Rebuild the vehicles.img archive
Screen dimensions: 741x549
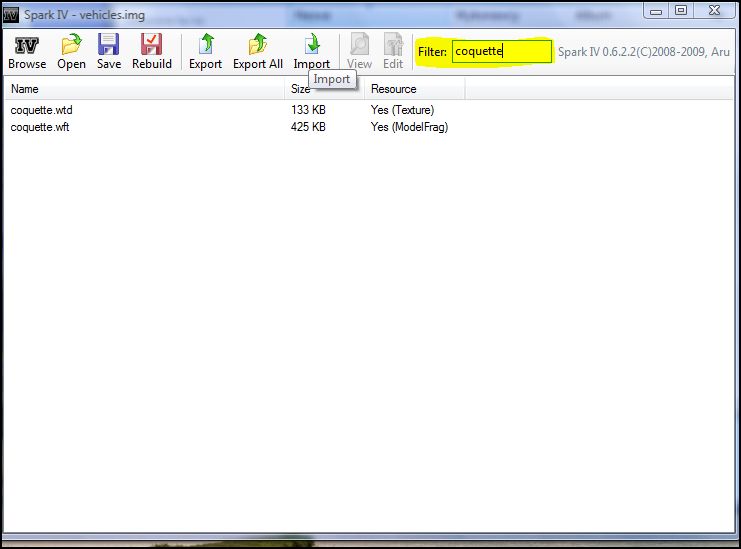pyautogui.click(x=152, y=51)
